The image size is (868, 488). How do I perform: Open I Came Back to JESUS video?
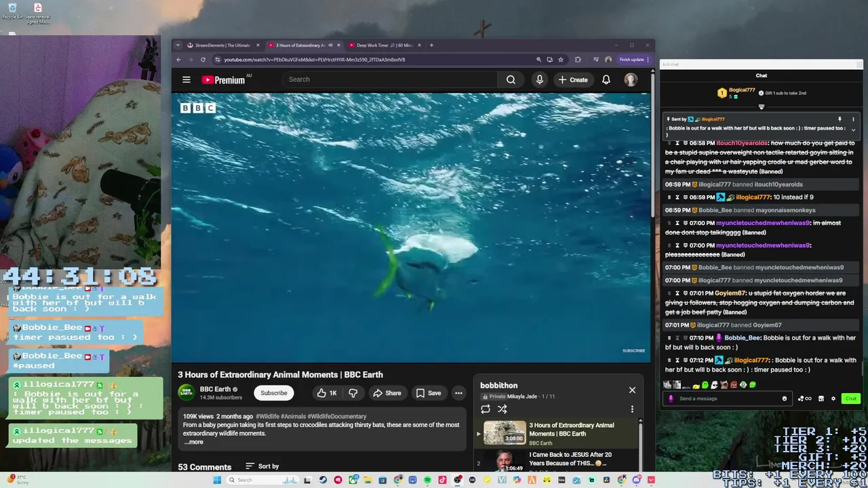pyautogui.click(x=570, y=459)
